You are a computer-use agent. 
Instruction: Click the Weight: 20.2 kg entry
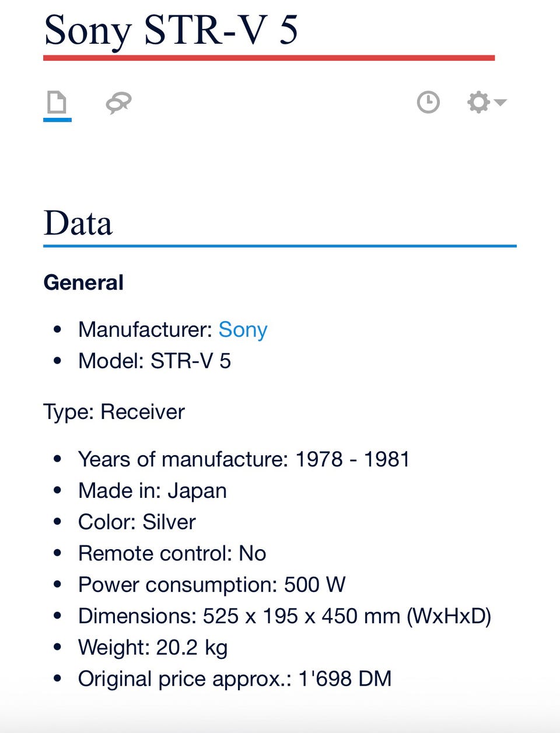click(x=153, y=648)
